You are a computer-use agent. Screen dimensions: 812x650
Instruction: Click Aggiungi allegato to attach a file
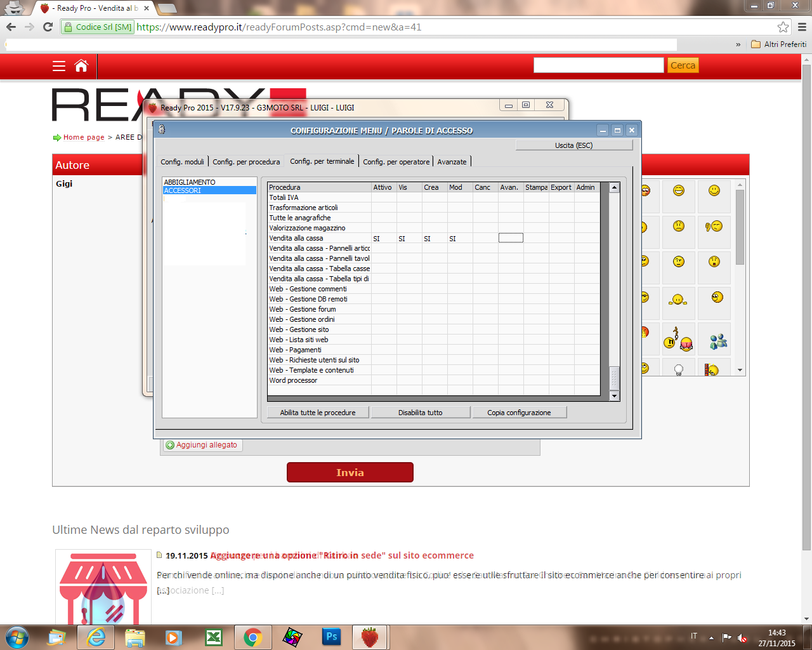201,445
